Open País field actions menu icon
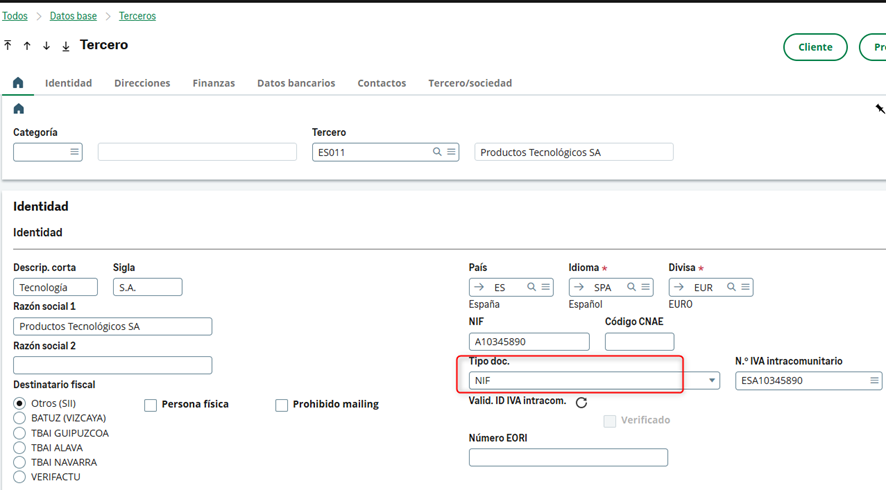Screen dimensions: 886x490 click(546, 287)
